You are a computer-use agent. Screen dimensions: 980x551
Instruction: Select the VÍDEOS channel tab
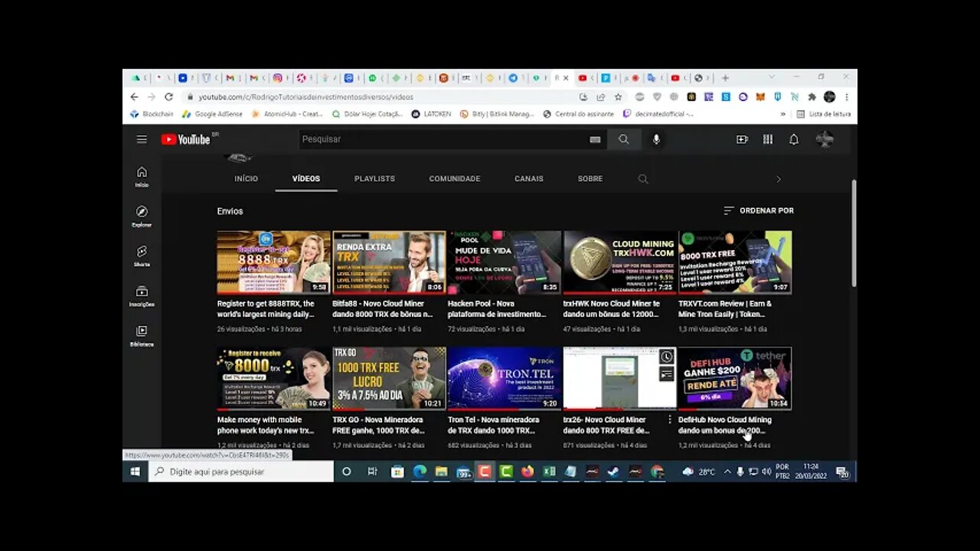point(306,178)
